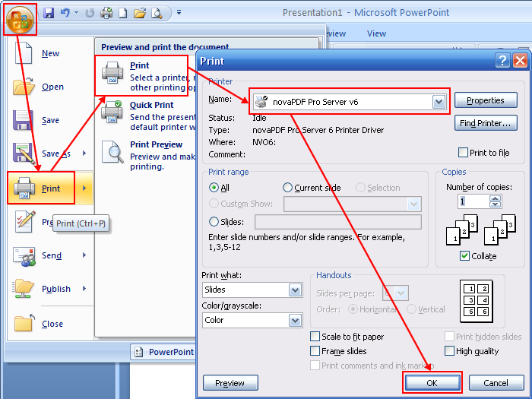Click the Slides range text field
The height and width of the screenshot is (399, 532).
point(338,222)
